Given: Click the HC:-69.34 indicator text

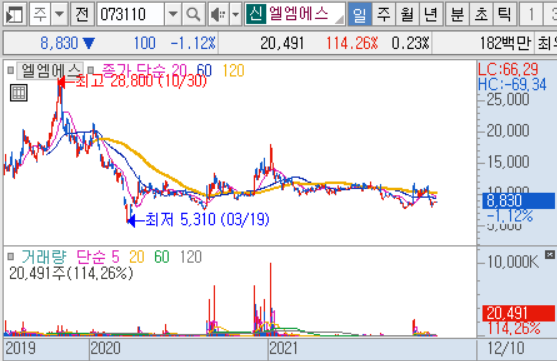Looking at the screenshot, I should pos(512,85).
